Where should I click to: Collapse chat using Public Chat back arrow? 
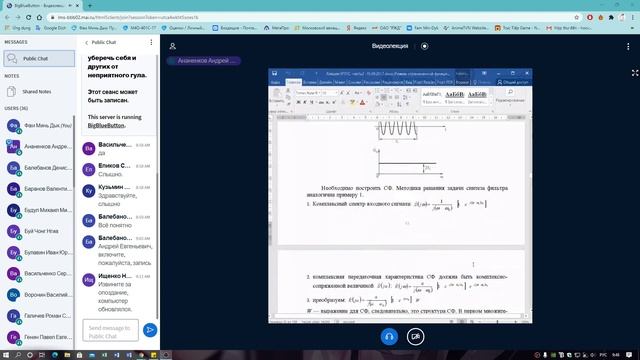pyautogui.click(x=87, y=42)
